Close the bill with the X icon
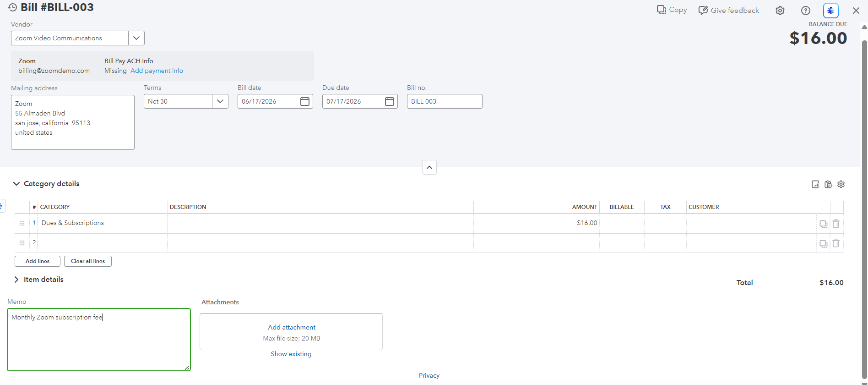 (856, 11)
